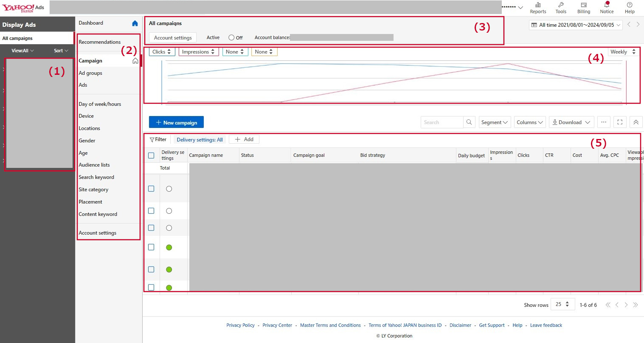The height and width of the screenshot is (343, 644).
Task: Open the Weekly interval dropdown
Action: 623,52
